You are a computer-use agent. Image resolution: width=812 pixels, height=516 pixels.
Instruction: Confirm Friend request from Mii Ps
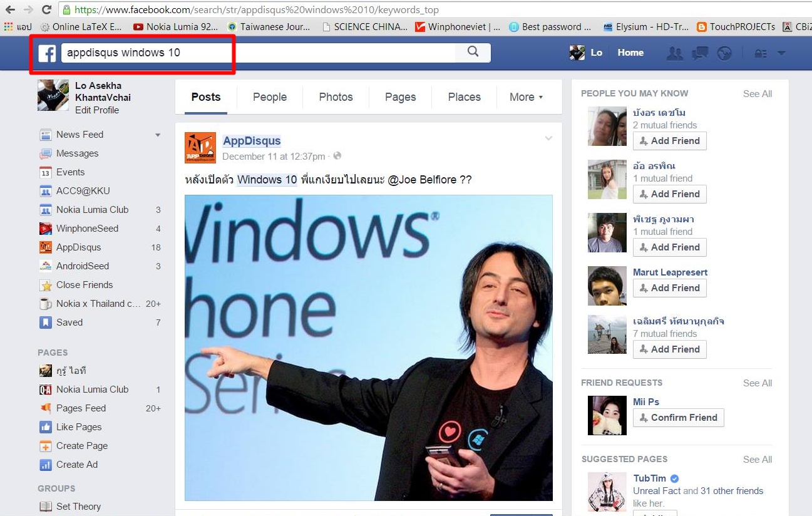pos(679,418)
